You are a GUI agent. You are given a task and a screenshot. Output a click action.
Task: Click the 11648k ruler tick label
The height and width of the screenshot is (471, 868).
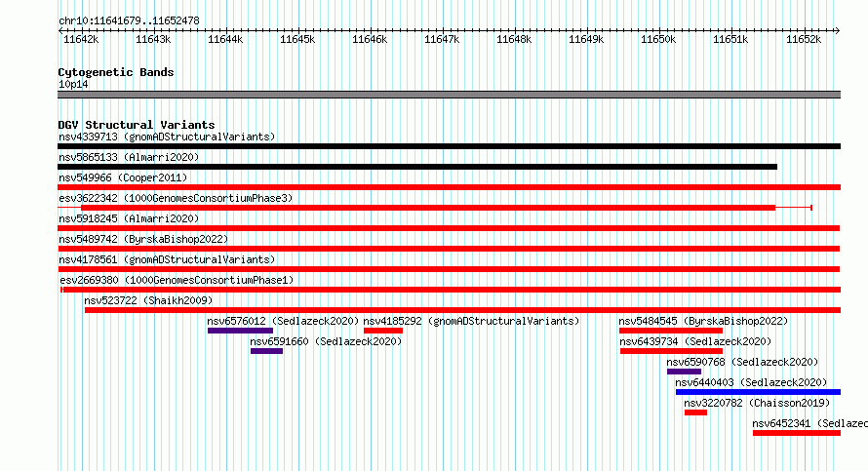point(514,39)
